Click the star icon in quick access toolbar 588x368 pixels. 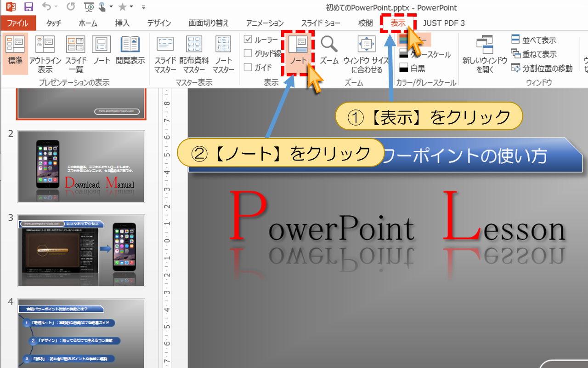tap(123, 7)
